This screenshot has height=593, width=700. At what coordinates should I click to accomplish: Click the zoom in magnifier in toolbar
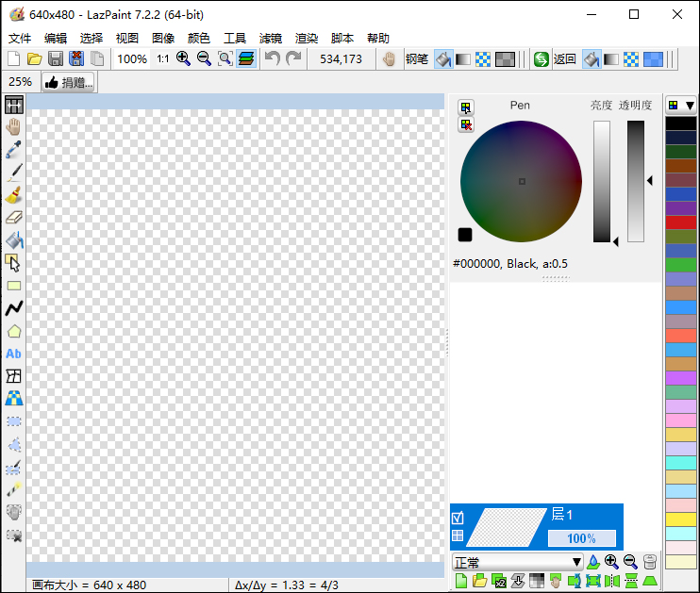click(x=183, y=58)
